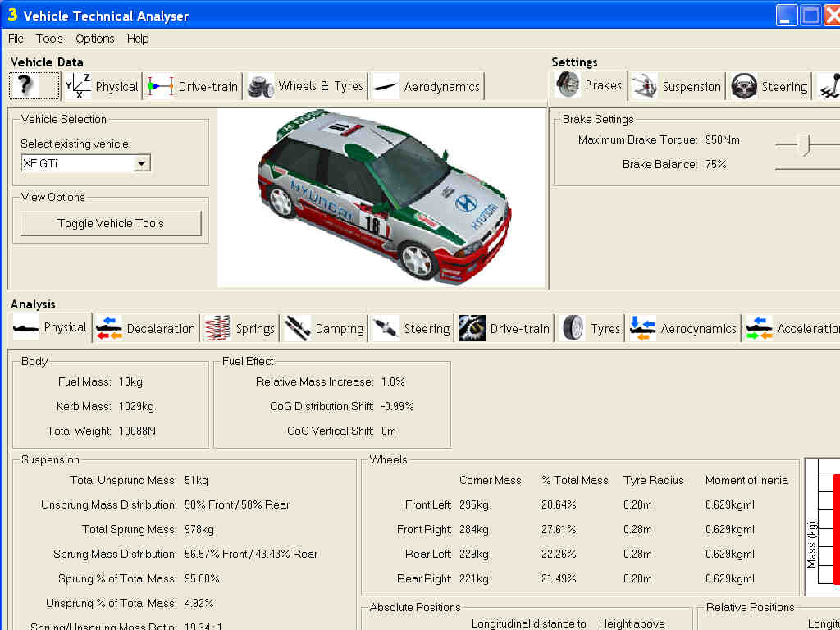Screen dimensions: 840x630
Task: Select Rear Left corner mass 229kg
Action: [474, 555]
